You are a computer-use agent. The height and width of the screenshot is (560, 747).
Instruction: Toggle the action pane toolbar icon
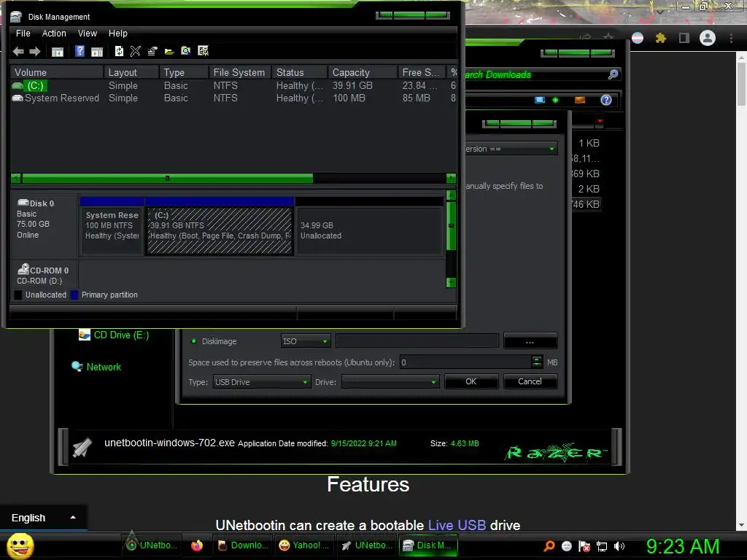97,52
